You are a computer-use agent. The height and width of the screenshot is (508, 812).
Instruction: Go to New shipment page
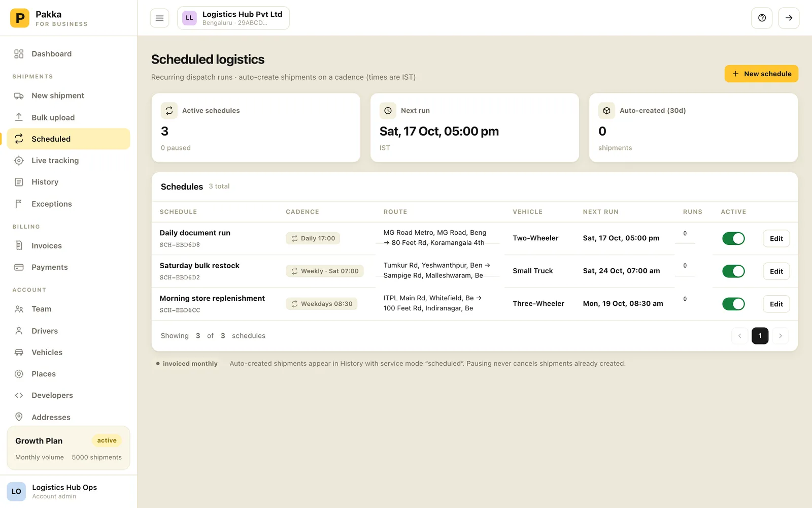(x=69, y=96)
